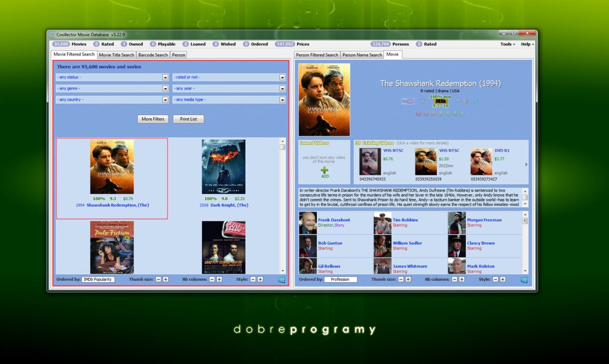
Task: Decrease Thumb size in cast panel
Action: pyautogui.click(x=401, y=279)
